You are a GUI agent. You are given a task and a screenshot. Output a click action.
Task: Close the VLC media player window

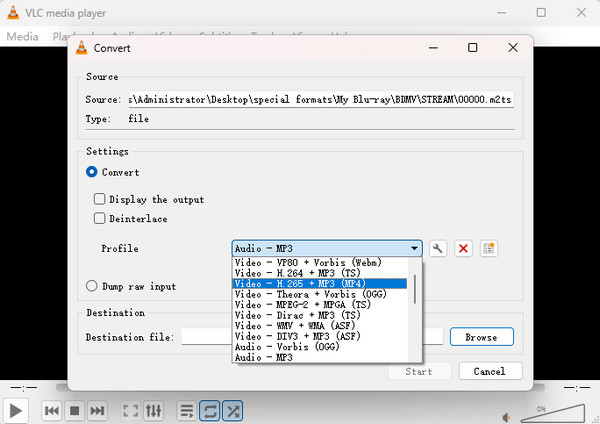click(x=581, y=13)
